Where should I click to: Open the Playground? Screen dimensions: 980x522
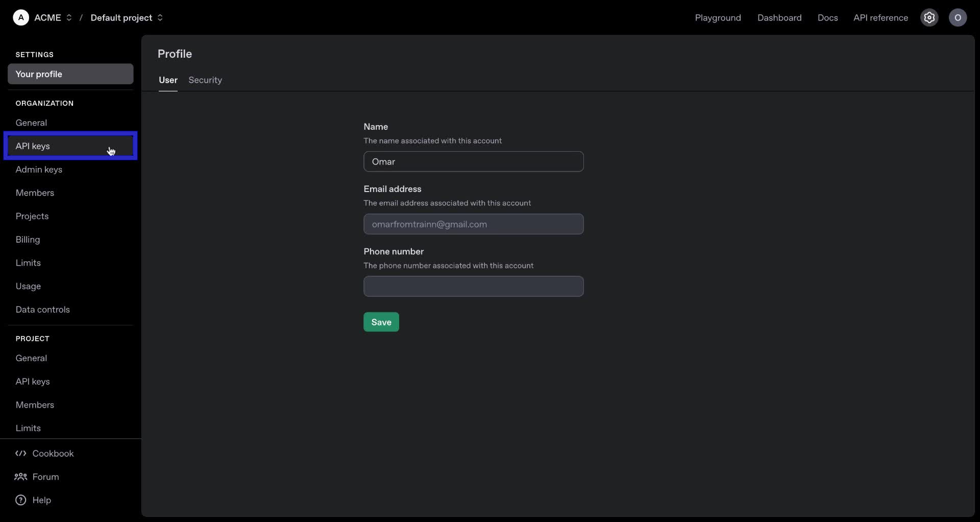tap(718, 17)
